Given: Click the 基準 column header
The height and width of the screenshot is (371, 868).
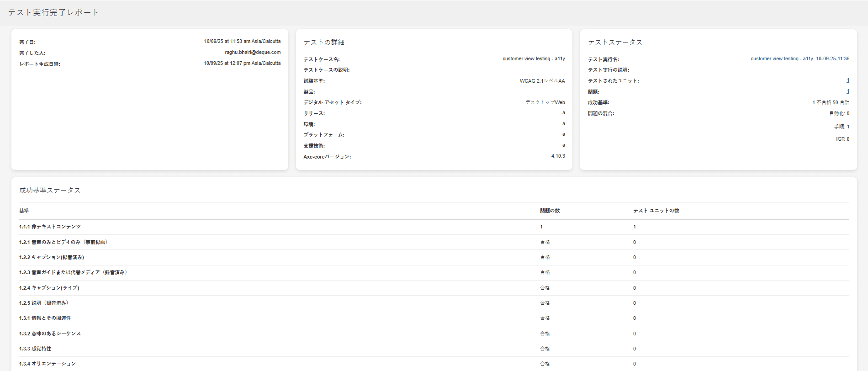Looking at the screenshot, I should coord(24,211).
